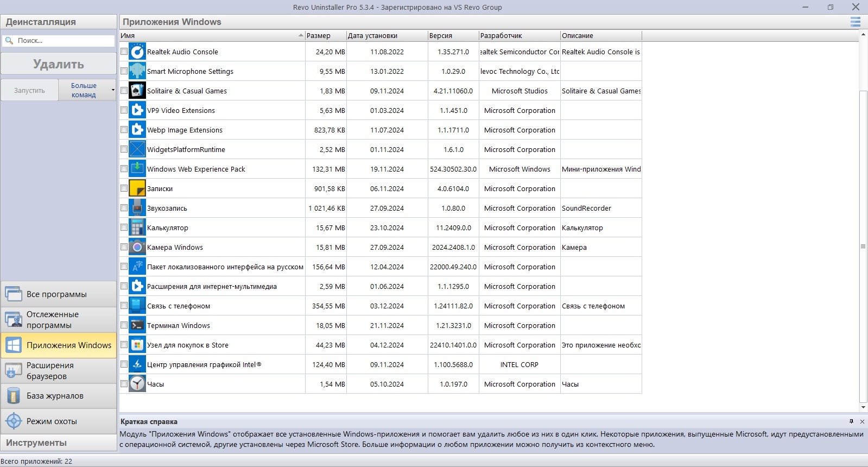868x467 pixels.
Task: Tick the checkbox for Терминал Windows
Action: [124, 325]
